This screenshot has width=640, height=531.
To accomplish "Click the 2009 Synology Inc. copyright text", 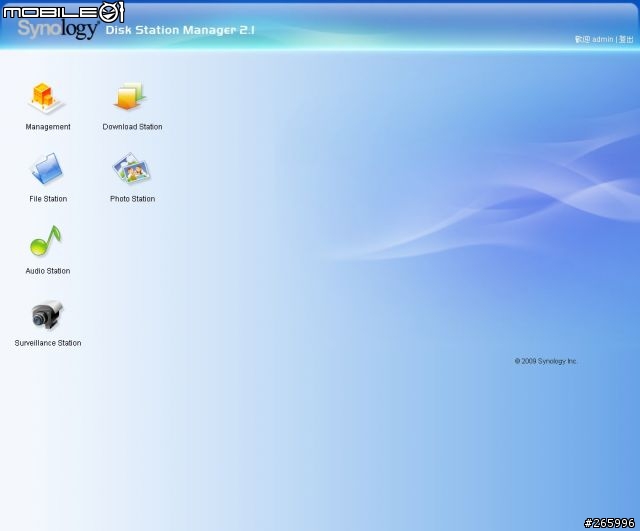I will pos(545,361).
